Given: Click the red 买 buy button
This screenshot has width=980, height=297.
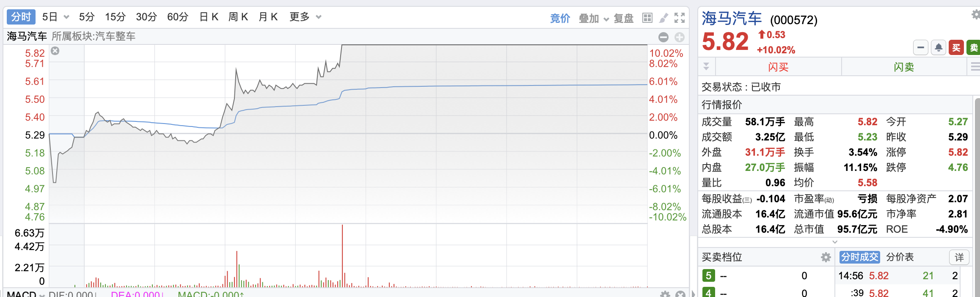Looking at the screenshot, I should pyautogui.click(x=956, y=47).
